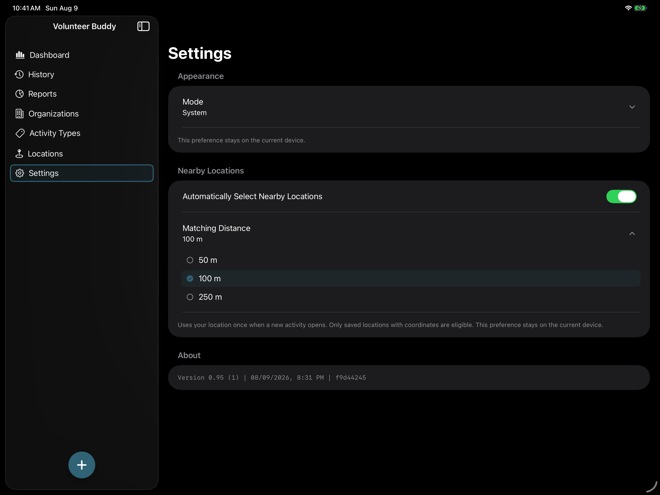660x495 pixels.
Task: Click the Appearance section header
Action: click(x=200, y=76)
